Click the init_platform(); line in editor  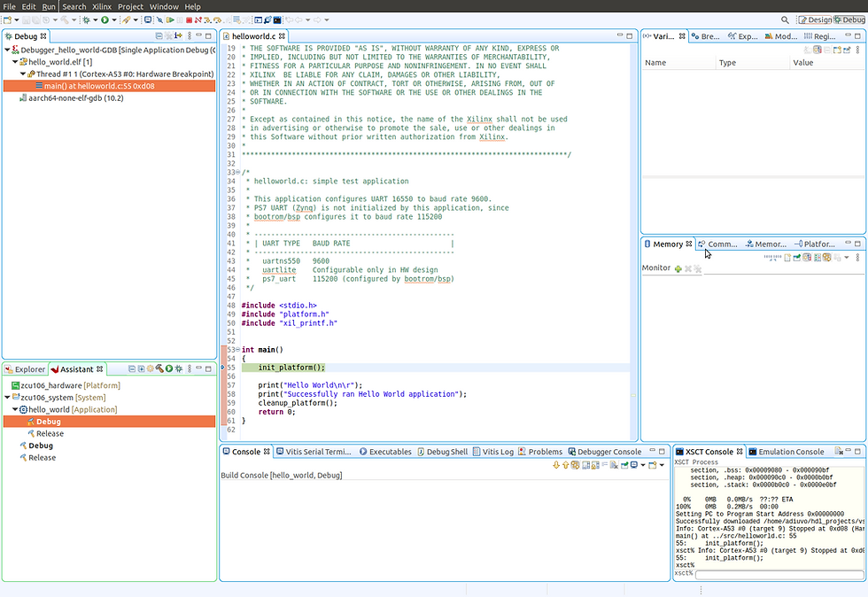pos(291,368)
